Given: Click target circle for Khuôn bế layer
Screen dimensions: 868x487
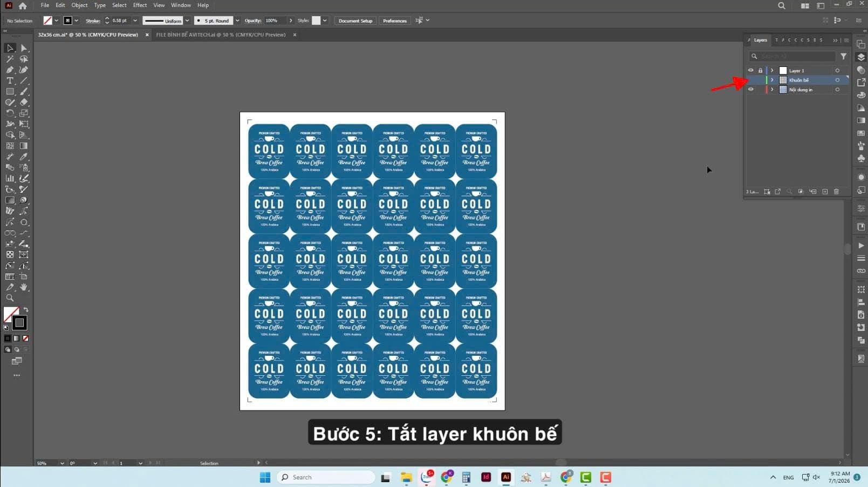Looking at the screenshot, I should 837,80.
